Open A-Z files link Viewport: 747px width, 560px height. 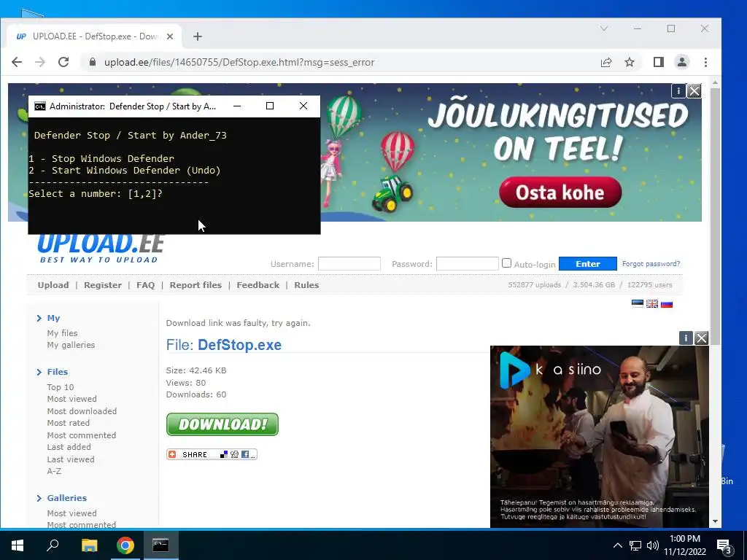[x=54, y=471]
